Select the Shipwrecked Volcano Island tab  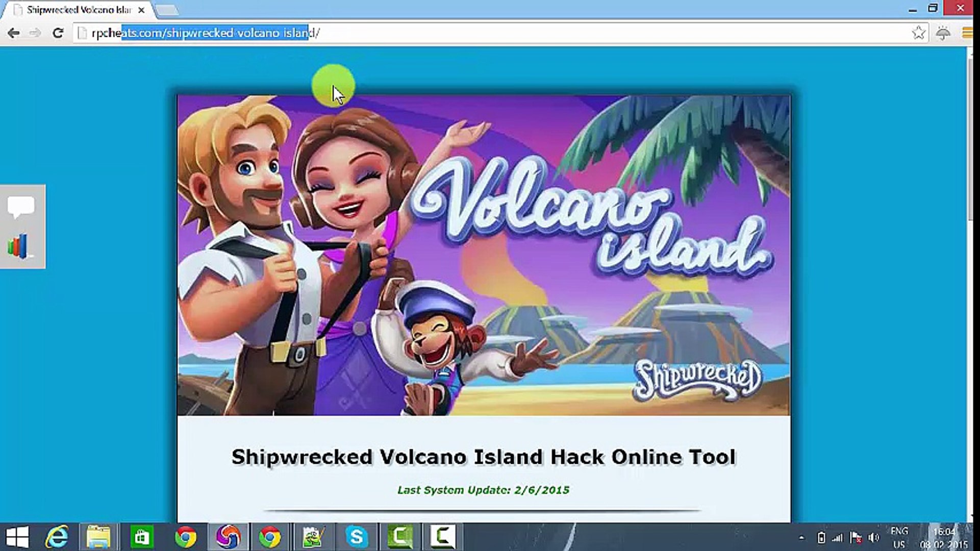coord(77,10)
